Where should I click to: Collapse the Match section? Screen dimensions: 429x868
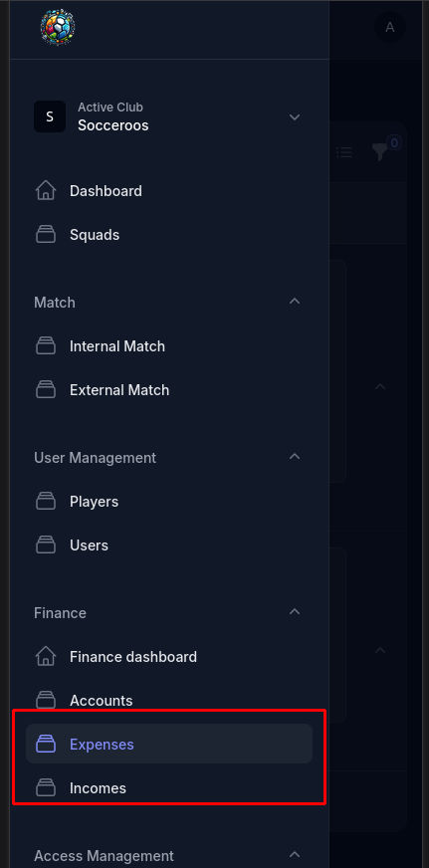click(295, 302)
